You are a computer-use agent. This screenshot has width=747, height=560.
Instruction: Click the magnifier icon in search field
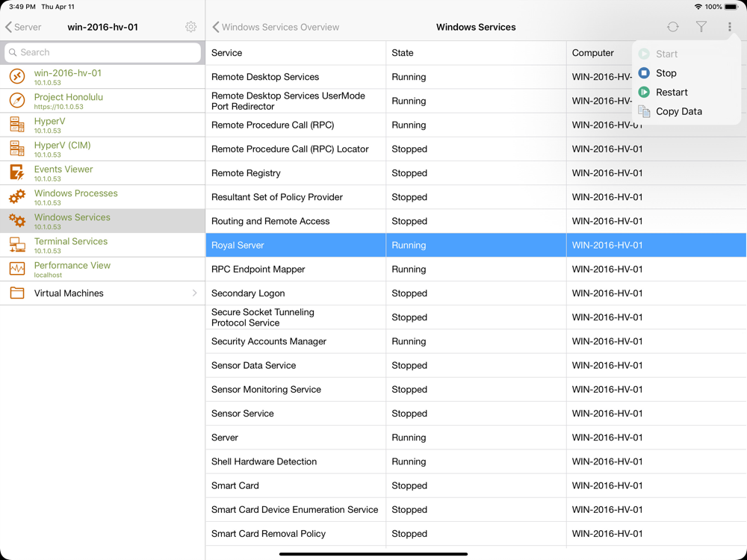[13, 52]
